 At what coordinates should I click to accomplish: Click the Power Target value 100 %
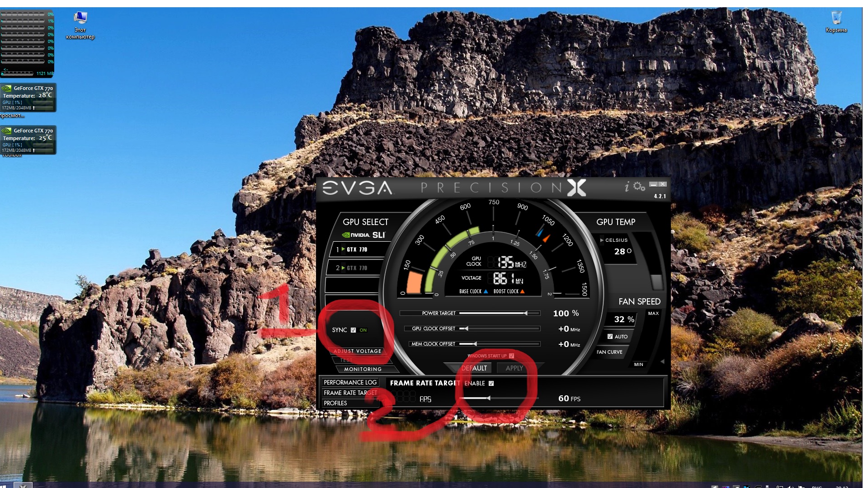[566, 313]
